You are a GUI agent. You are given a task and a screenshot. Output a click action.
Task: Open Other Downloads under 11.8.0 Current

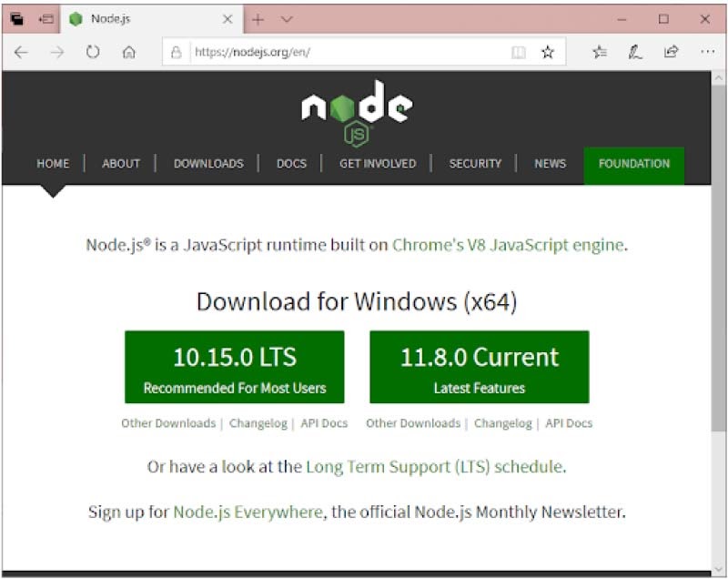(413, 423)
